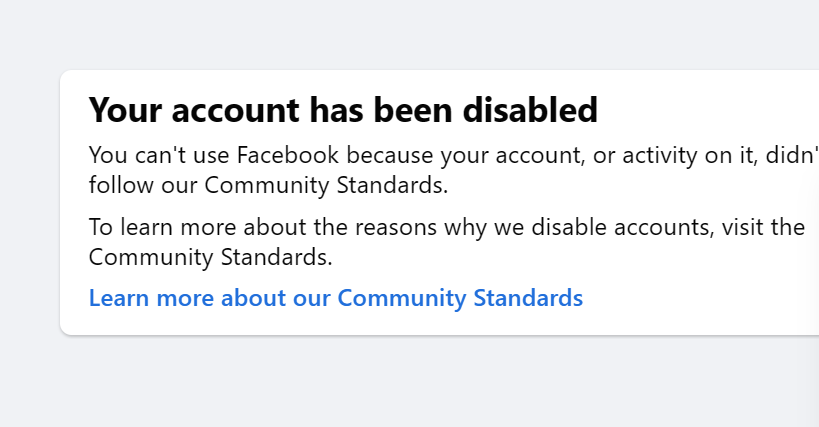Screen dimensions: 819x427
Task: Click the gray margin left of the card
Action: (28, 200)
